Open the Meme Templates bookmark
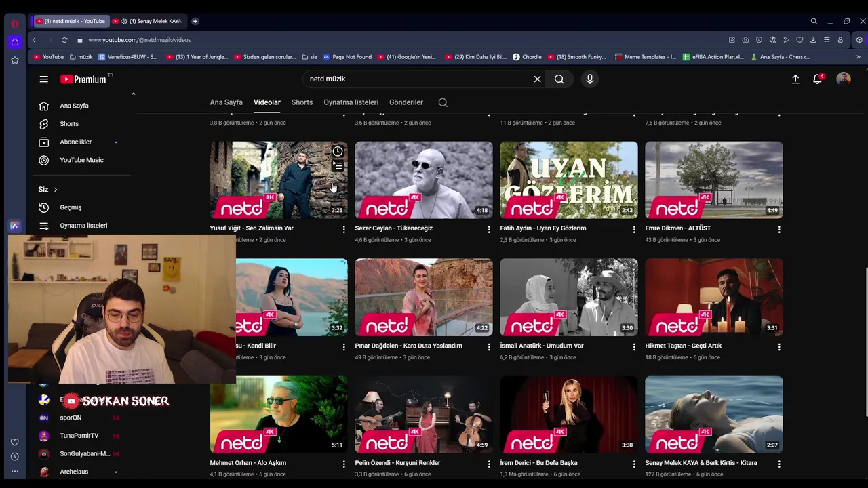 [645, 57]
